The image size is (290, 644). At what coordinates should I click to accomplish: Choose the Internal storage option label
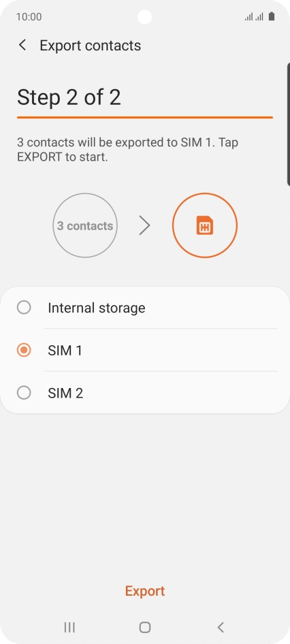pyautogui.click(x=97, y=308)
